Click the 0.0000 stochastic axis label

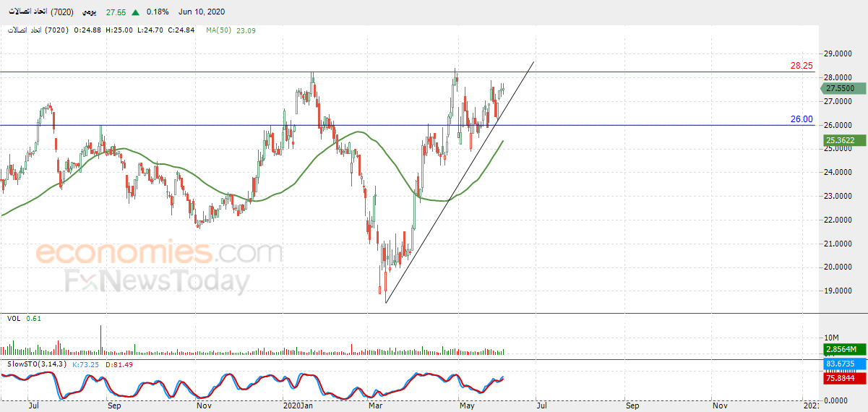837,400
